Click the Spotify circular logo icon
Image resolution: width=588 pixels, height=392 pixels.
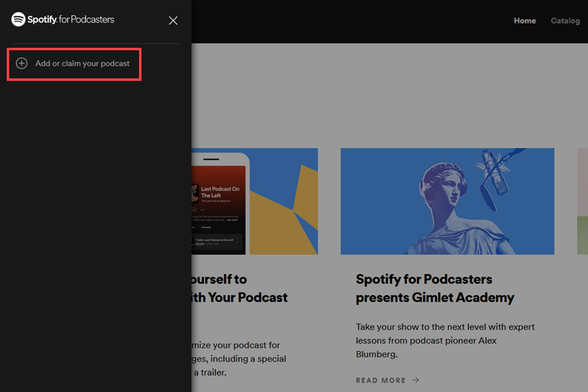click(18, 20)
